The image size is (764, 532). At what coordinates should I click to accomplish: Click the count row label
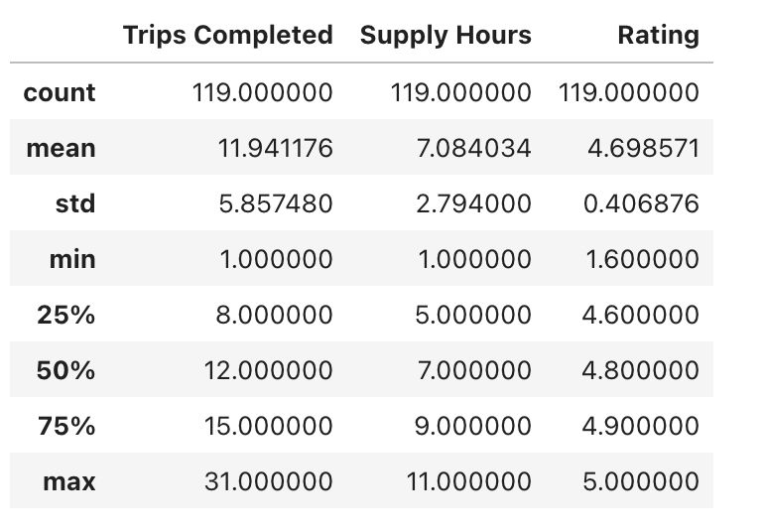pyautogui.click(x=60, y=92)
